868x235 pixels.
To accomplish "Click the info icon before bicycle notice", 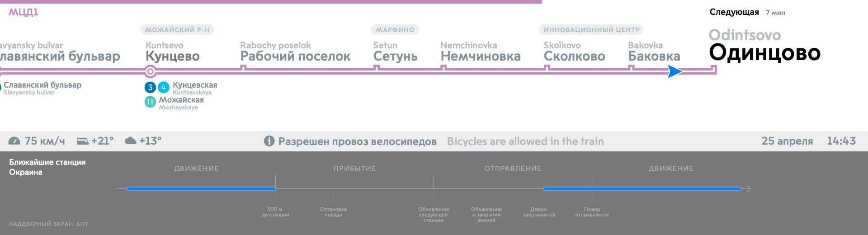I will tap(269, 141).
